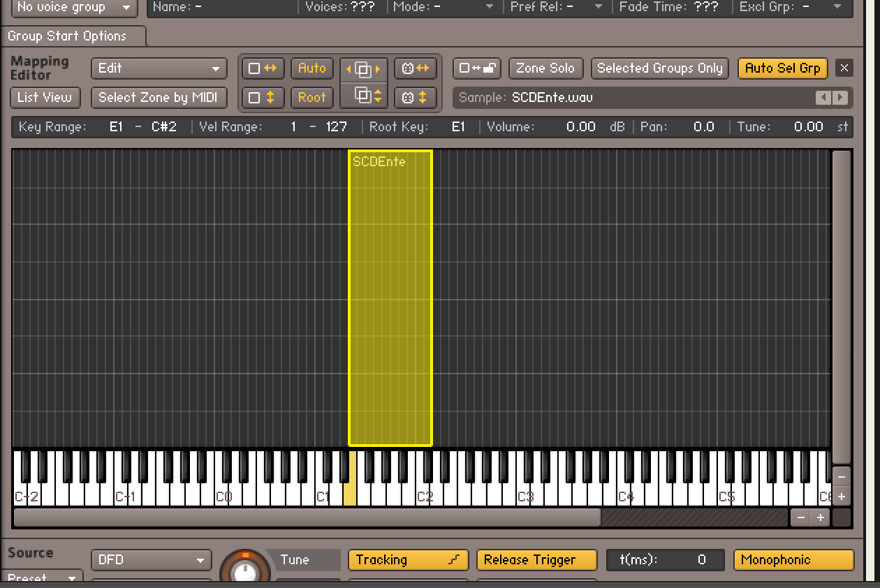Expand the No voice group dropdown

click(x=74, y=8)
